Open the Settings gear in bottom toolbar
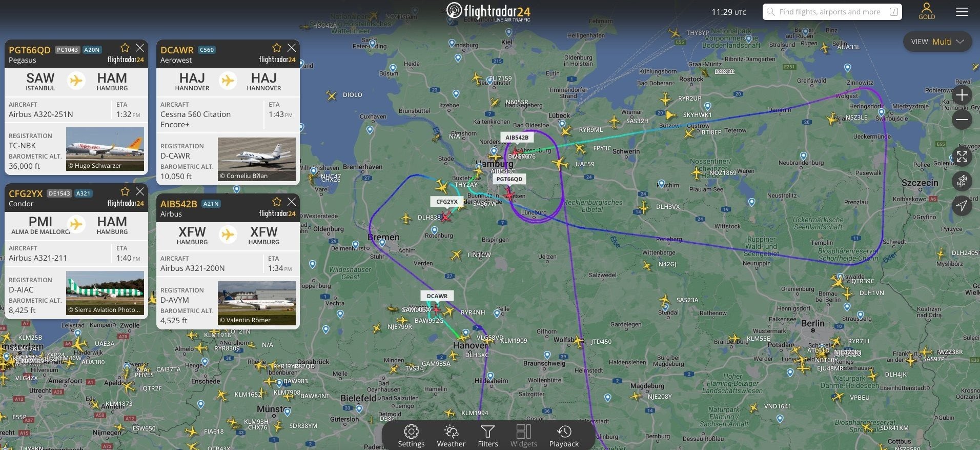980x450 pixels. tap(411, 436)
